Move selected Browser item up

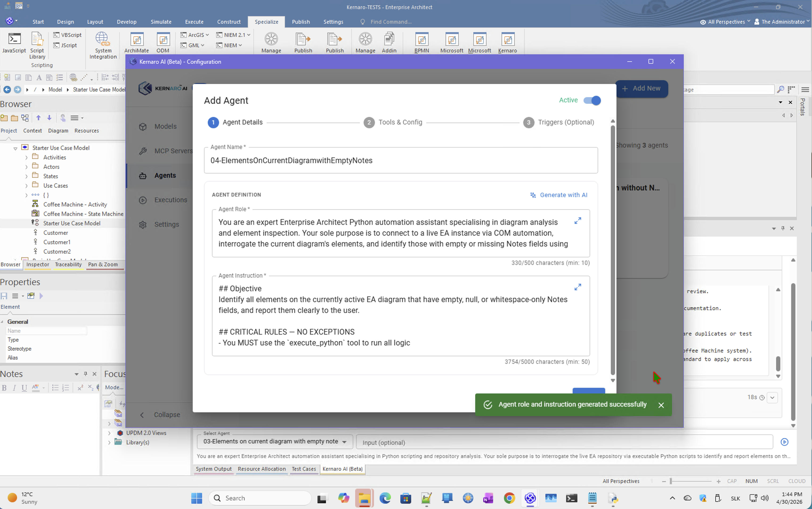[38, 118]
